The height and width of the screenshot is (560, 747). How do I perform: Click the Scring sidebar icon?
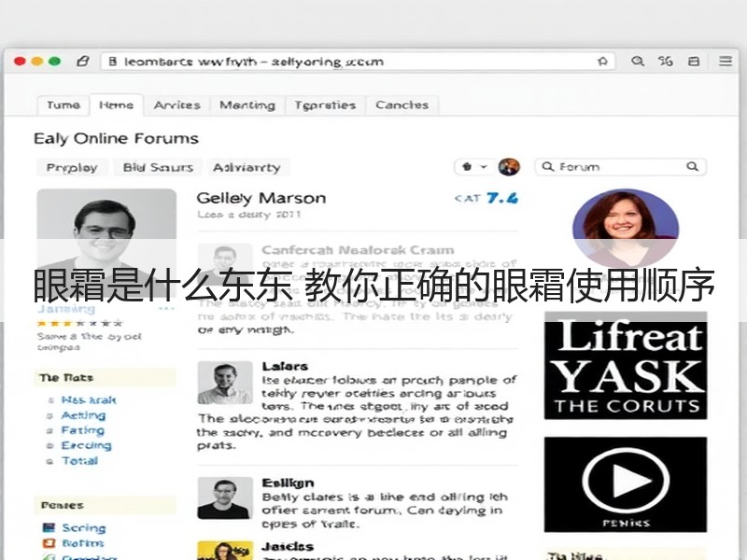coord(49,527)
